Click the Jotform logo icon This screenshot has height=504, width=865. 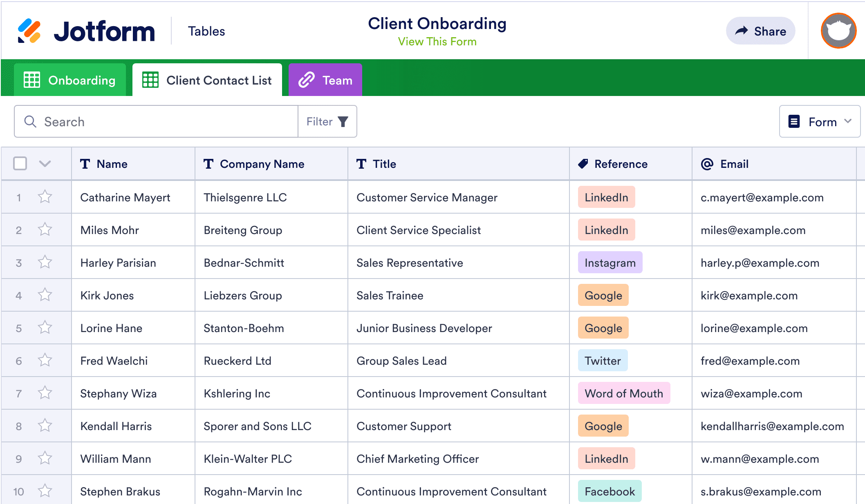[x=29, y=31]
